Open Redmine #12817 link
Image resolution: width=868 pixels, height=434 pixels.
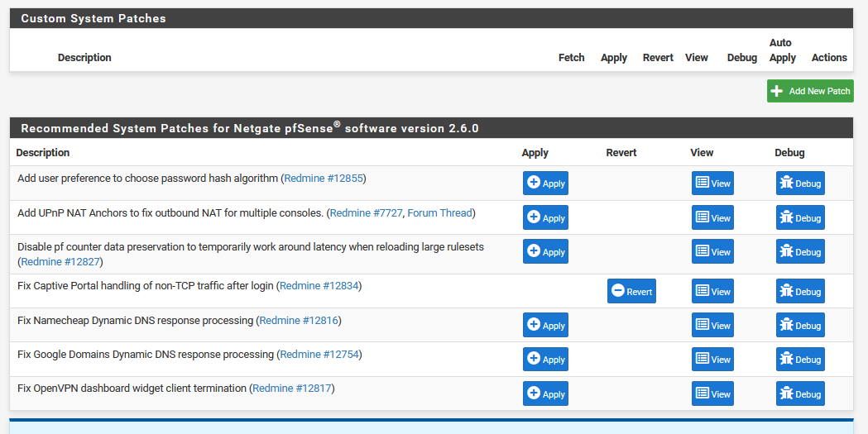tap(292, 389)
